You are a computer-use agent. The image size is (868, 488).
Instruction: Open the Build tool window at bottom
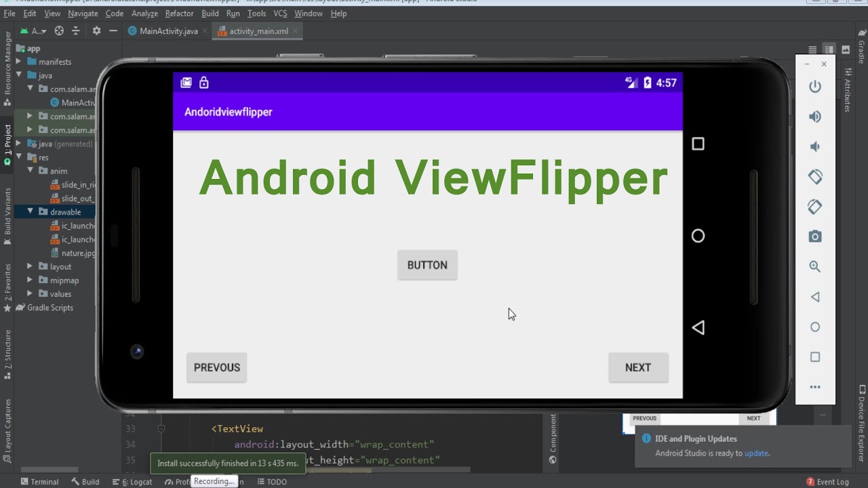pos(85,482)
